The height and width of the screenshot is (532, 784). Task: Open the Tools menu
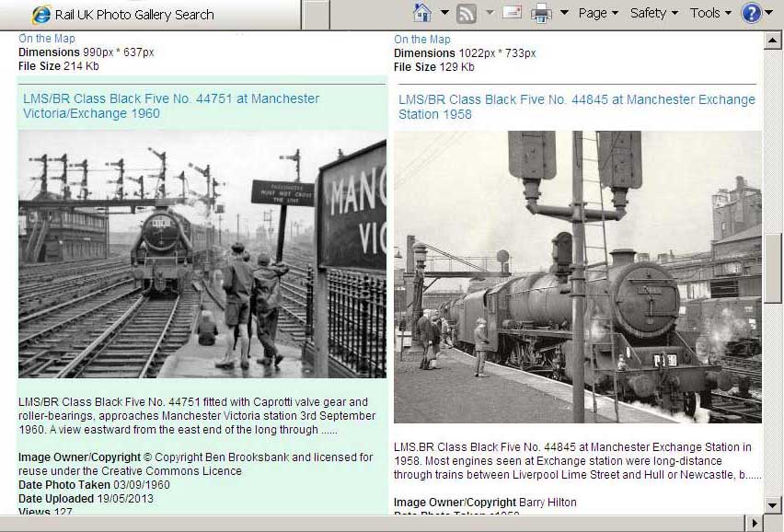click(710, 13)
